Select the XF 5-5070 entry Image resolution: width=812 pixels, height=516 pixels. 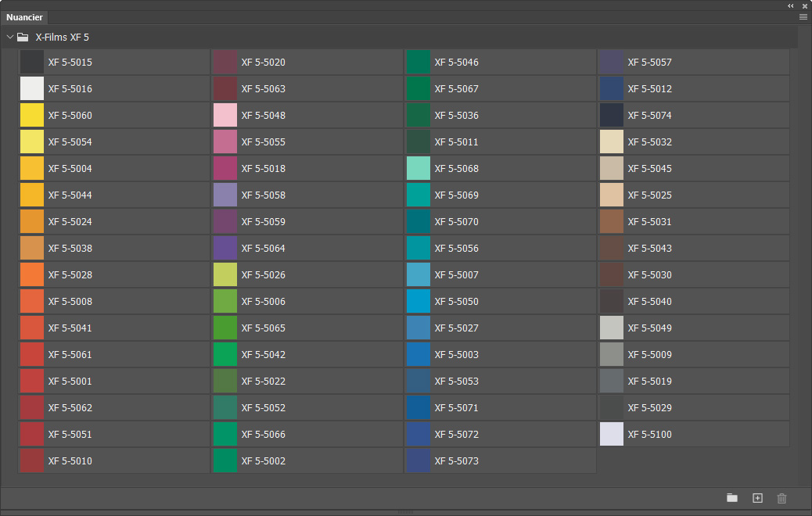[x=500, y=221]
